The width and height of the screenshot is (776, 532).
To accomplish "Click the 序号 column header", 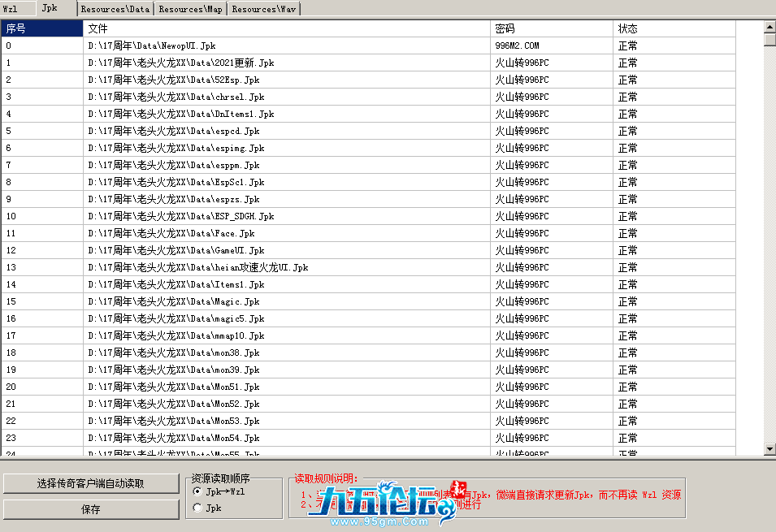I will pos(41,28).
